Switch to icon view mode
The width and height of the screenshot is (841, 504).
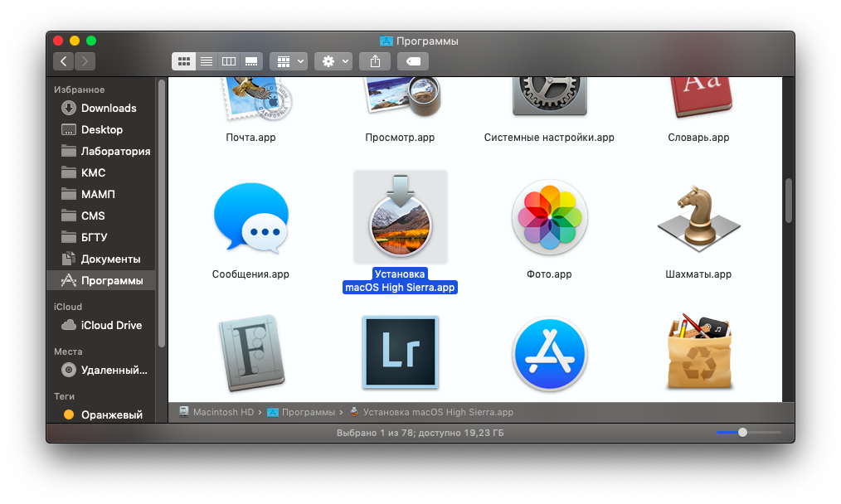183,61
